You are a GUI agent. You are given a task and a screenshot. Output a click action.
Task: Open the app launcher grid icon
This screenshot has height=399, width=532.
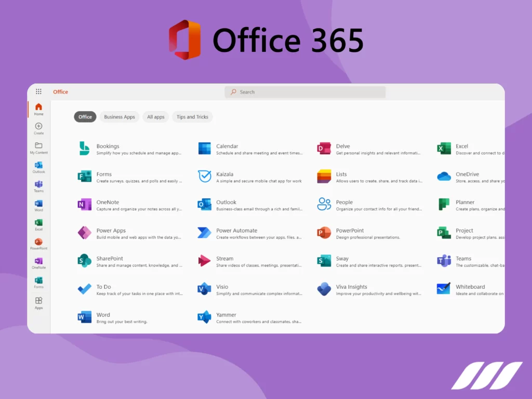(38, 91)
